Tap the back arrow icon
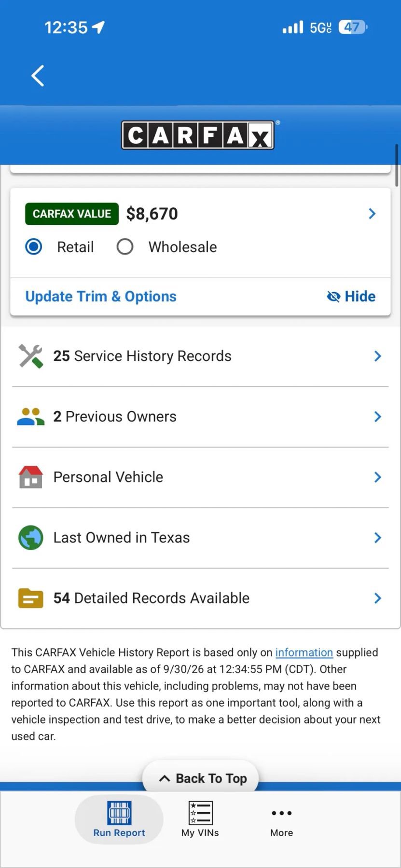The height and width of the screenshot is (868, 401). pyautogui.click(x=38, y=76)
